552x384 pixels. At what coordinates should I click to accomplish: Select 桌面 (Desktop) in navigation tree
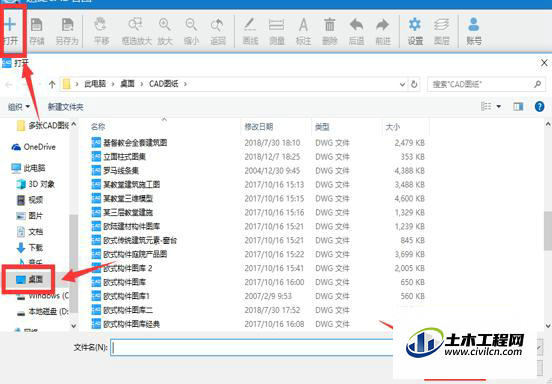click(x=30, y=279)
